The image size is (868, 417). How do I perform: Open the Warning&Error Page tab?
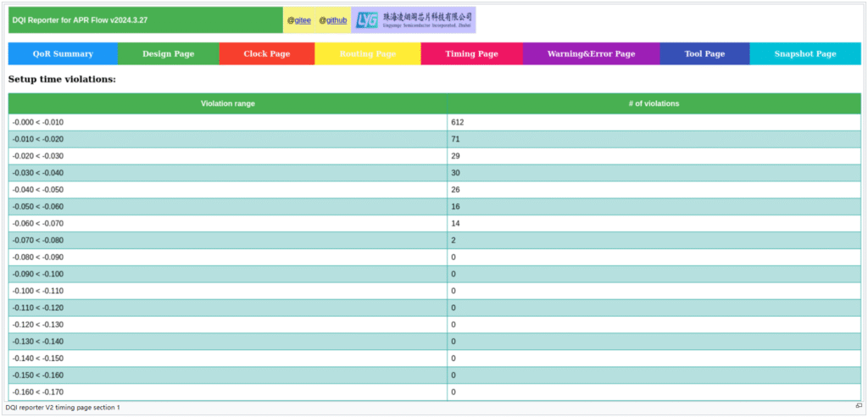[591, 53]
